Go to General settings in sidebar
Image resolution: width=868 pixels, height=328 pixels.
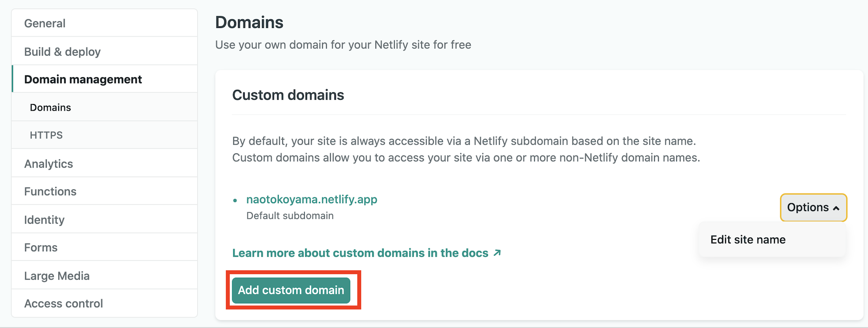point(45,23)
